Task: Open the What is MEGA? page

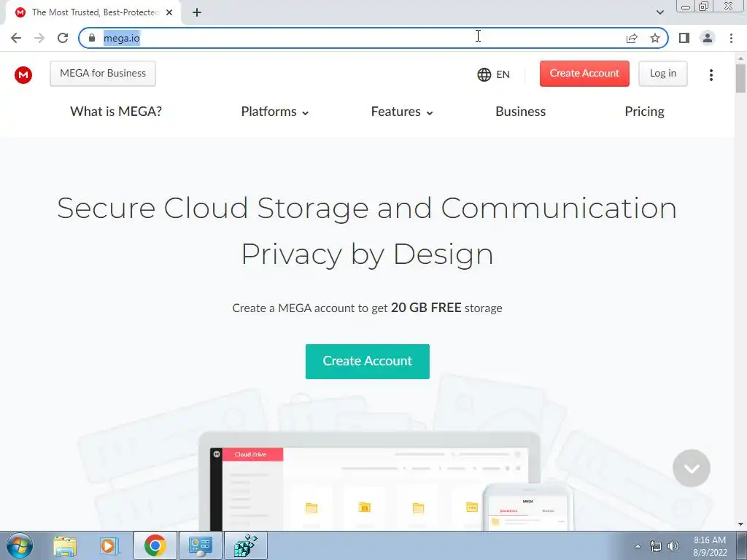Action: [x=116, y=112]
